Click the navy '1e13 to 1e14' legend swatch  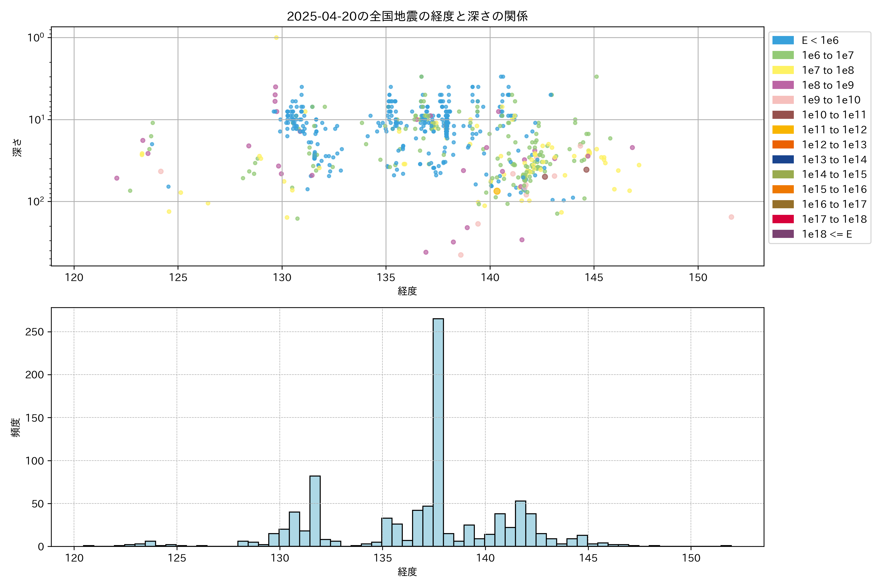pos(783,159)
